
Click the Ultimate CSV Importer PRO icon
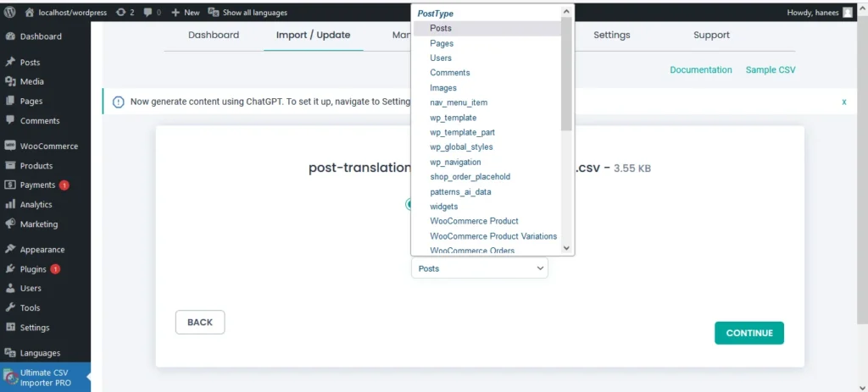[x=11, y=377]
